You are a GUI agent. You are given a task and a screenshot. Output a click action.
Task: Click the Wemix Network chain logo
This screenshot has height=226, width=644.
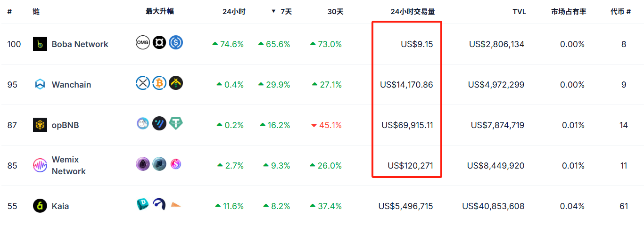point(40,165)
